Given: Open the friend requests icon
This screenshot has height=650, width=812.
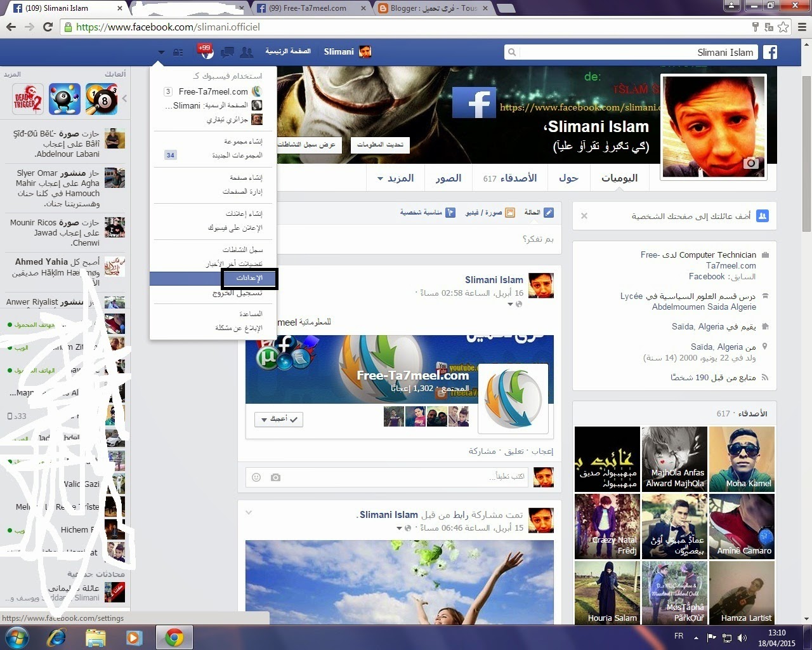Looking at the screenshot, I should tap(246, 52).
